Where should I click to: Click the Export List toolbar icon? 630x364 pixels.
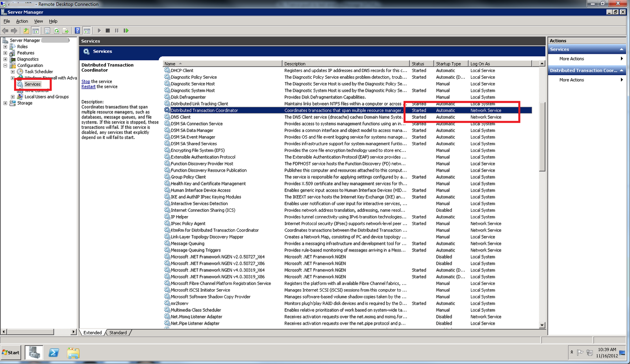(x=66, y=31)
